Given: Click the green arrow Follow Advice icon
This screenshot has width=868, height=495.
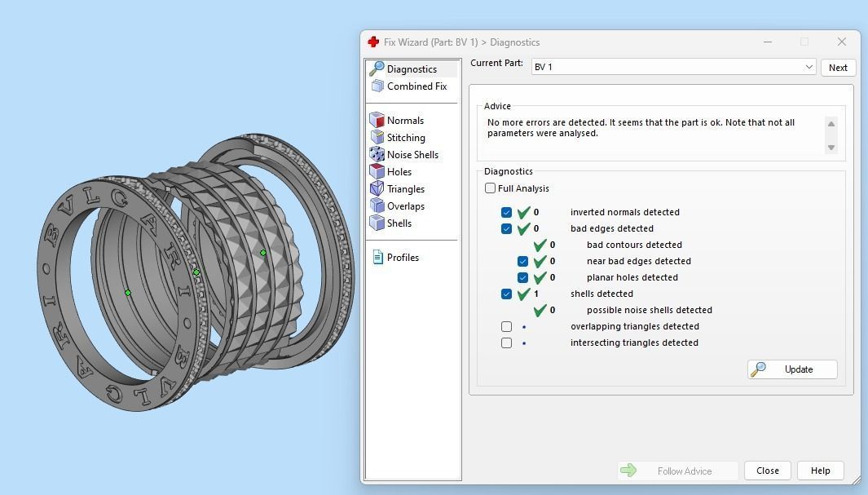Looking at the screenshot, I should click(x=628, y=471).
